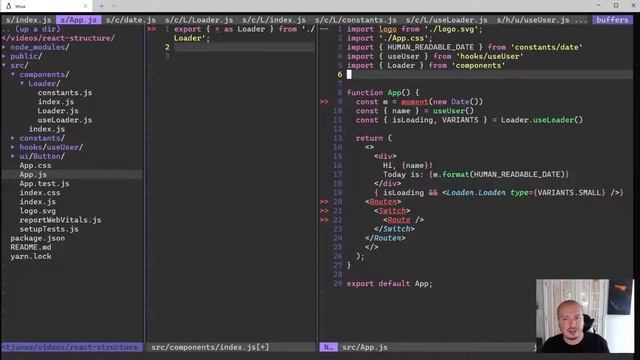Click the 'useLoader()' call text
Viewport: 640px width, 360px height.
click(558, 120)
